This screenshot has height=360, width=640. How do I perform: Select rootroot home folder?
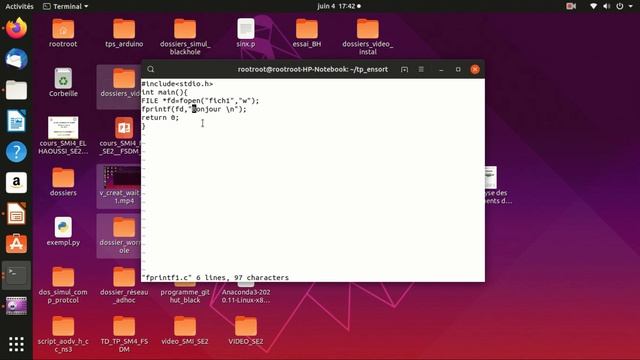(63, 33)
